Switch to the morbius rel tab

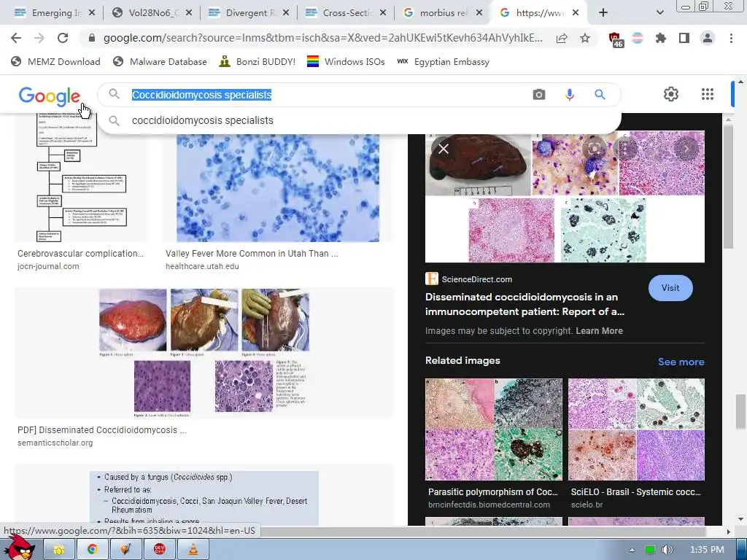(438, 13)
